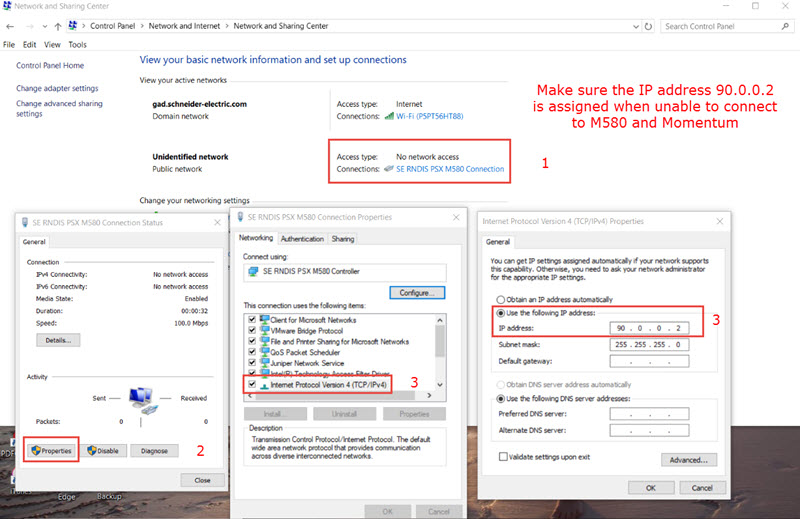Click the Up one level arrow

click(58, 27)
